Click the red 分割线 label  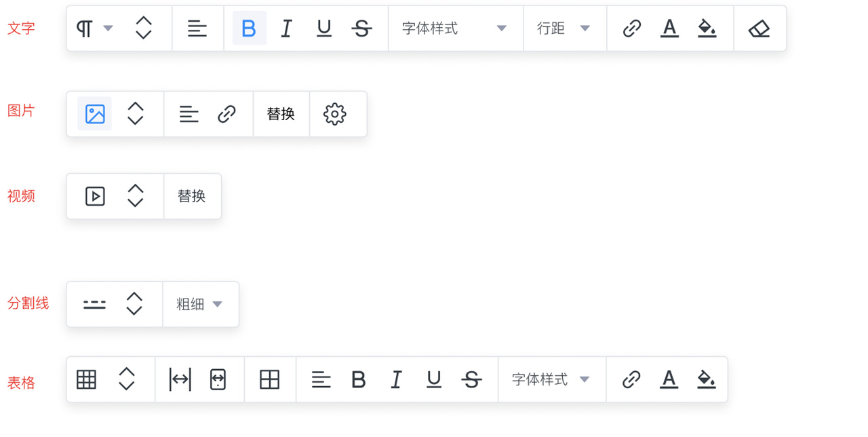click(28, 303)
